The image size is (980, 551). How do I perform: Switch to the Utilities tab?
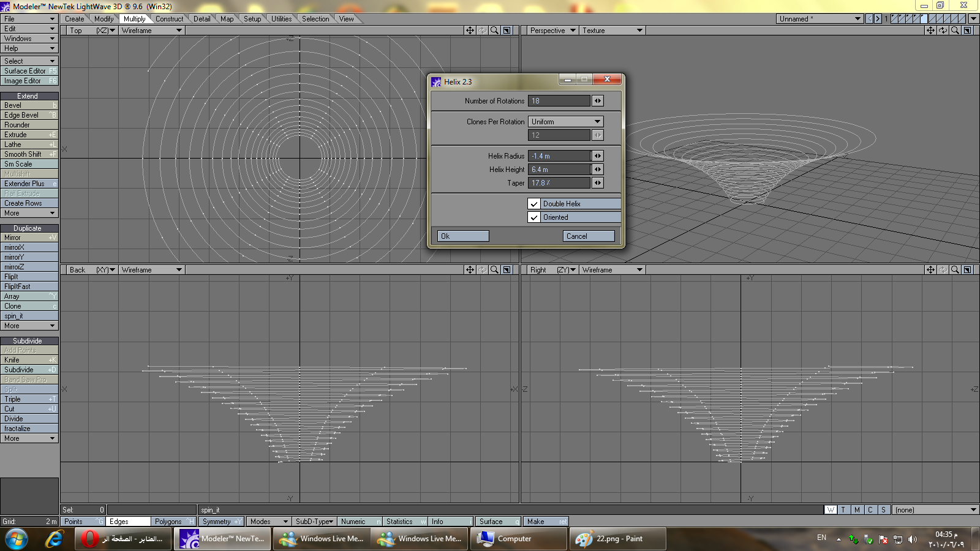point(281,19)
